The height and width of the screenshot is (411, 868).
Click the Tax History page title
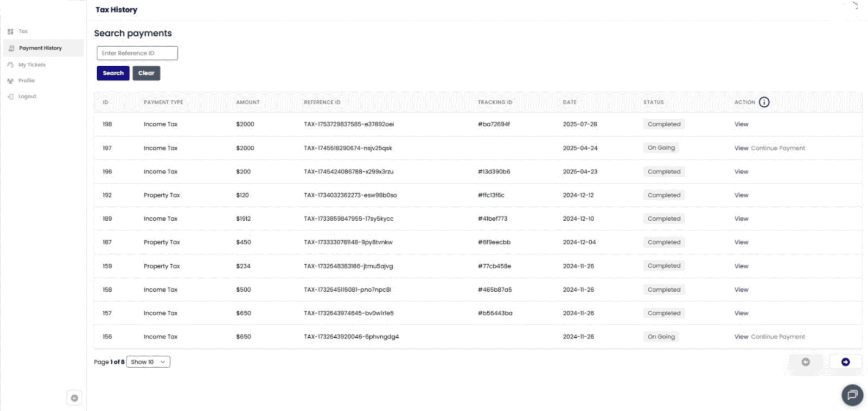tap(117, 10)
